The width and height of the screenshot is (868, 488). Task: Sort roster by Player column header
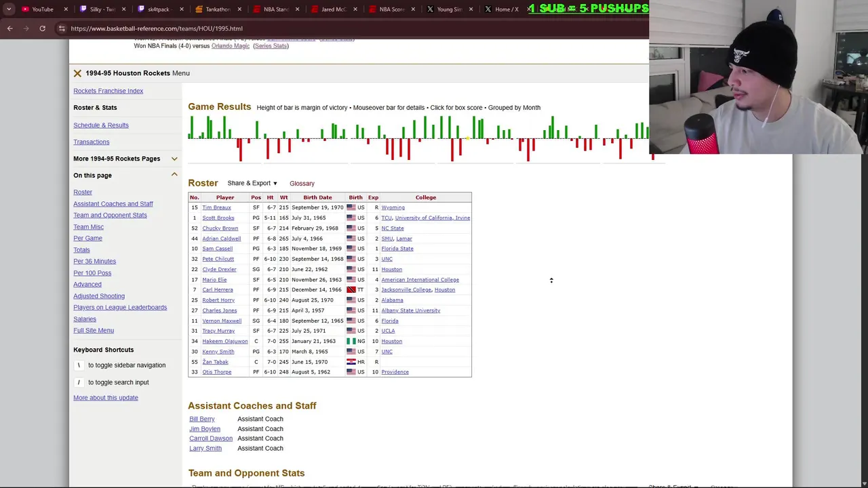[x=225, y=197]
